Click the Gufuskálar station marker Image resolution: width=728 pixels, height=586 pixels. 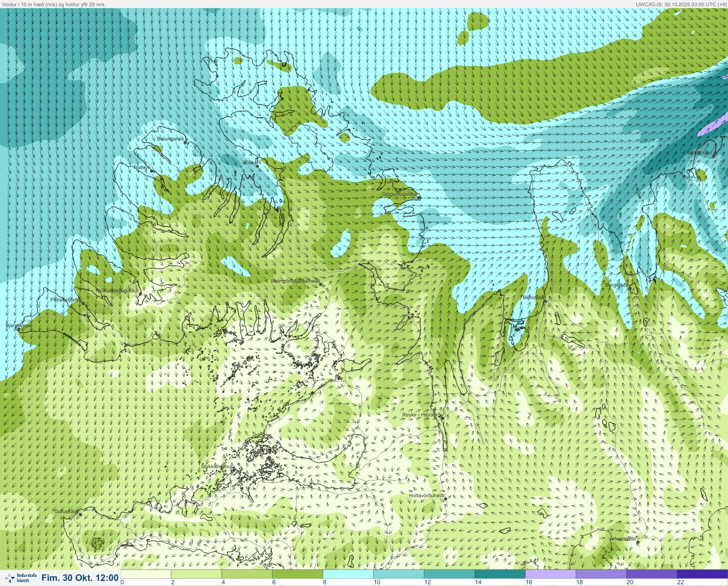pos(80,515)
